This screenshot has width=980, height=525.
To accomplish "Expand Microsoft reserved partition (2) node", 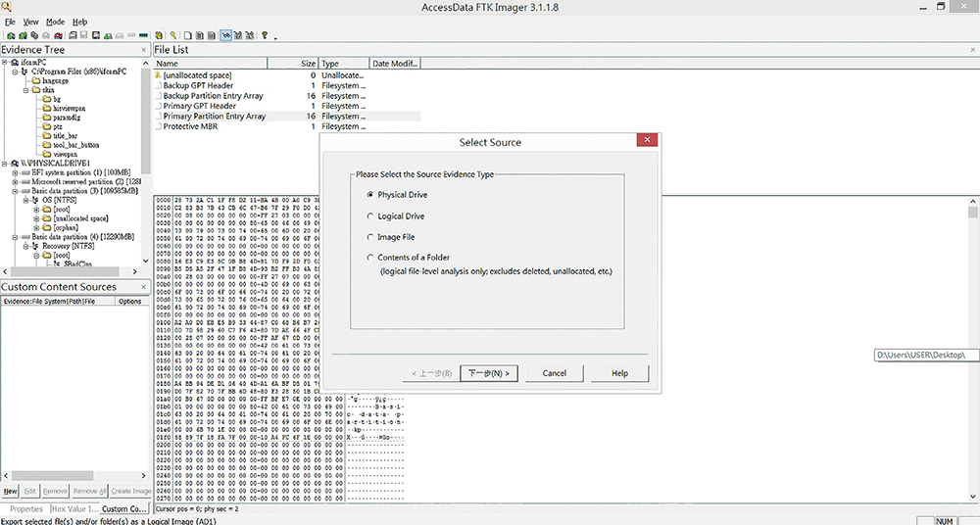I will [x=15, y=181].
